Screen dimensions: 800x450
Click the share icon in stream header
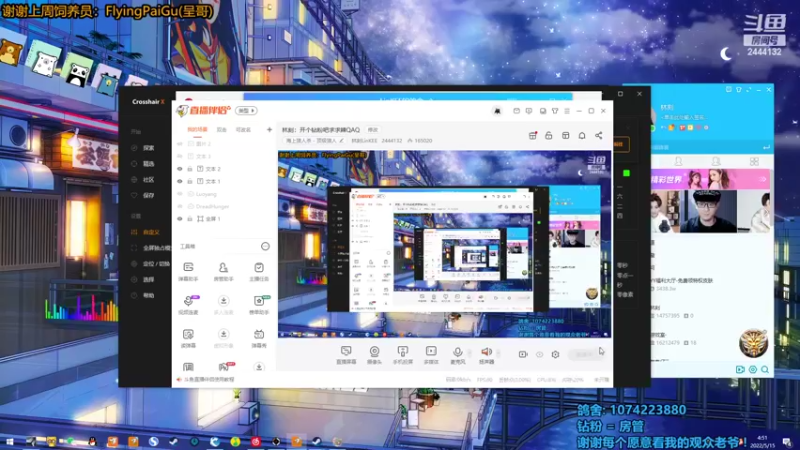(598, 136)
